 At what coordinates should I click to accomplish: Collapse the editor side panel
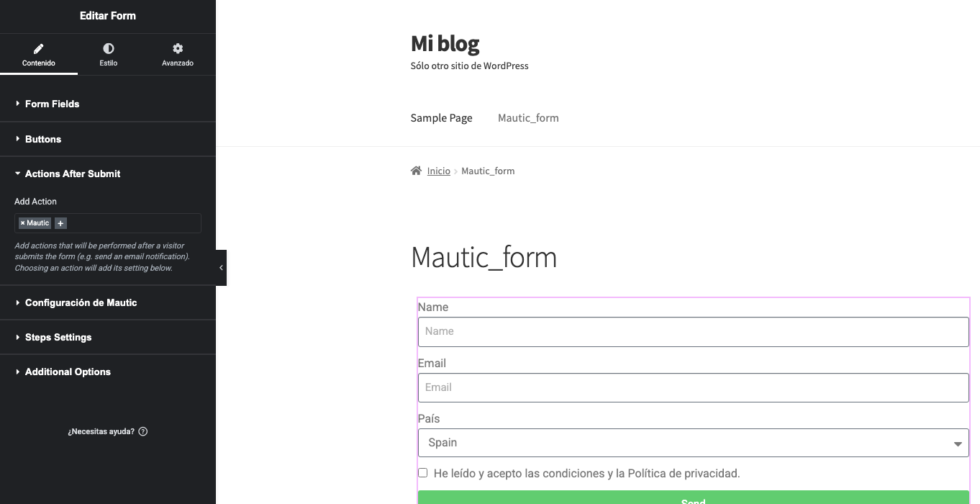tap(221, 268)
